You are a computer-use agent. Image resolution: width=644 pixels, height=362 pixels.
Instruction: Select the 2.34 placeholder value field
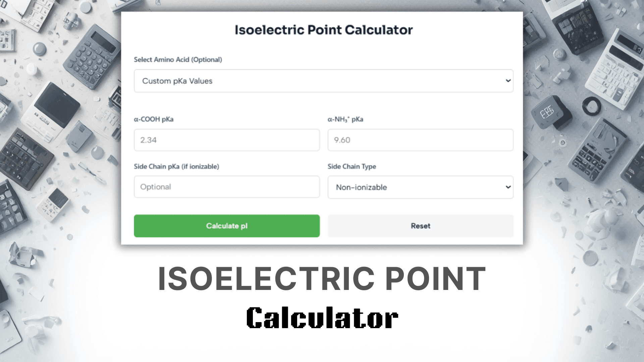tap(227, 140)
